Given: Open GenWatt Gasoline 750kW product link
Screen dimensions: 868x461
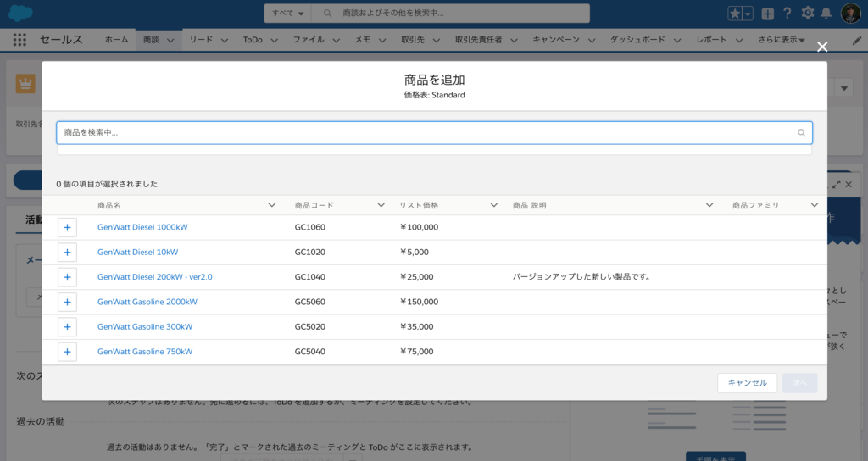Looking at the screenshot, I should point(145,352).
